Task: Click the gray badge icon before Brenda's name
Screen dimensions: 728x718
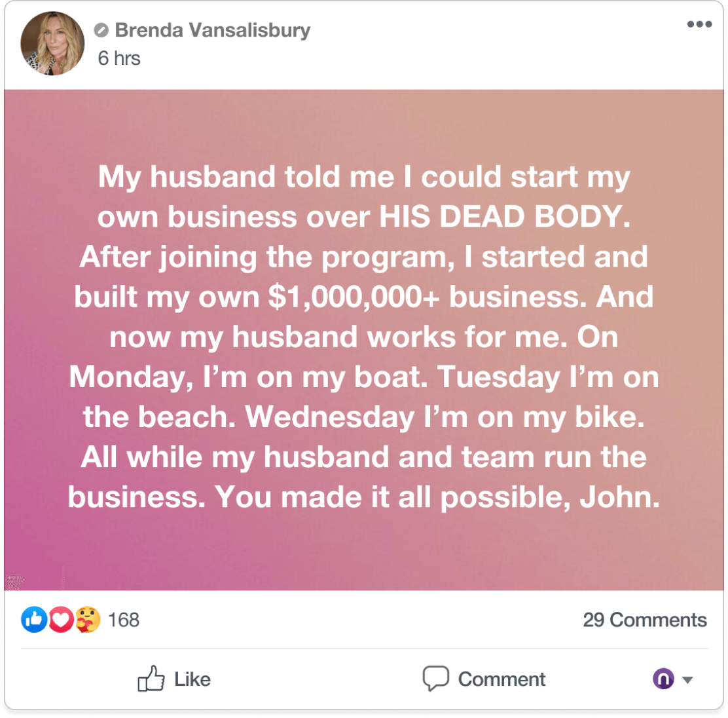Action: [x=101, y=30]
